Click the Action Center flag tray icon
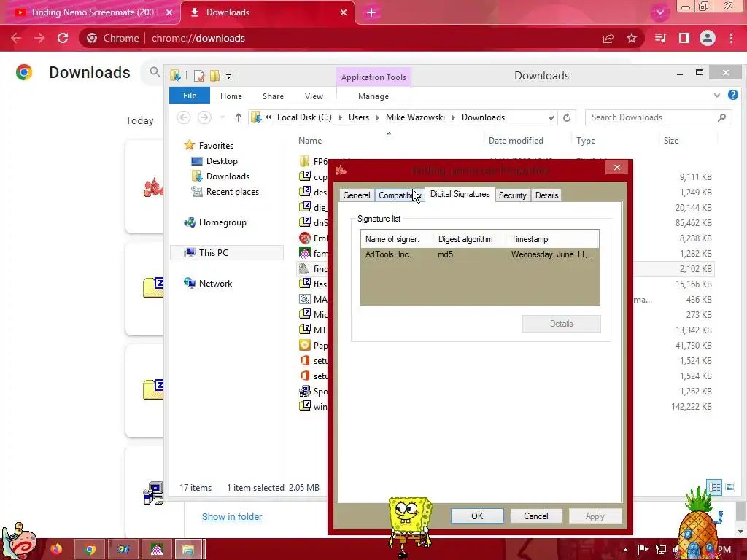The height and width of the screenshot is (560, 747). (x=643, y=550)
